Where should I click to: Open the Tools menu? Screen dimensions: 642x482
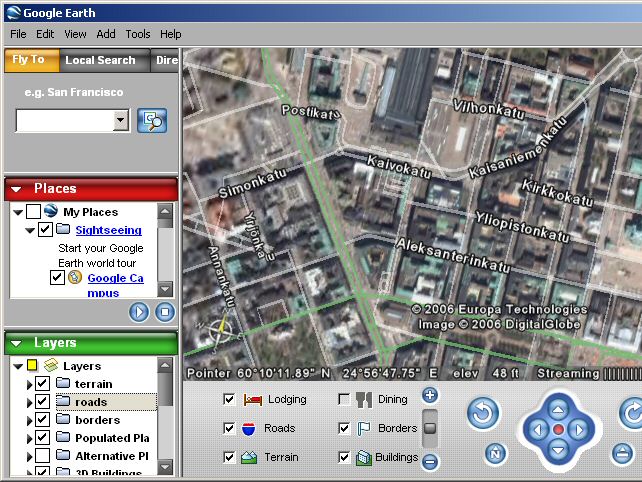pyautogui.click(x=138, y=34)
